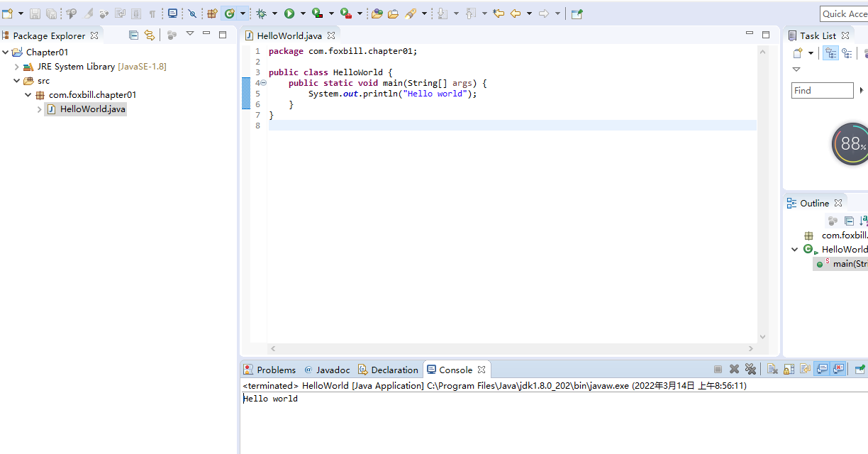
Task: Click the Coverage launch icon
Action: point(318,13)
